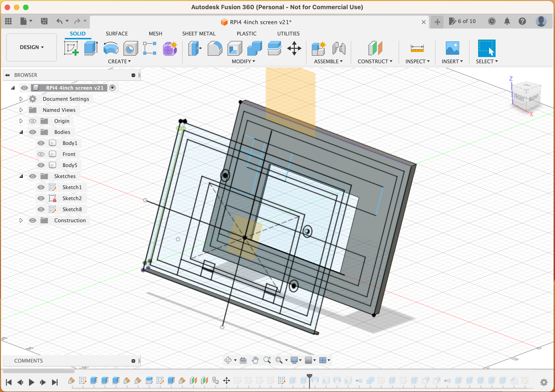Screen dimensions: 555x392
Task: Expand the Origin folder
Action: pos(21,121)
